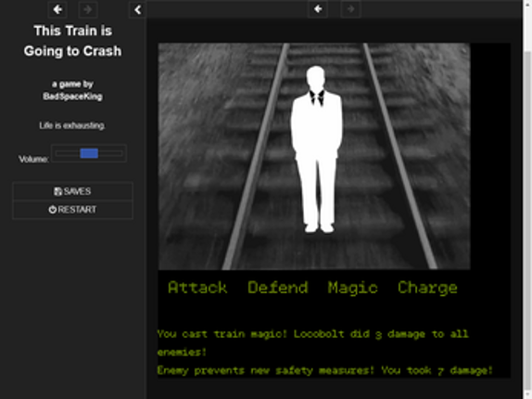Viewport: 532px width, 399px height.
Task: Click the back arrow above the game
Action: [x=318, y=9]
